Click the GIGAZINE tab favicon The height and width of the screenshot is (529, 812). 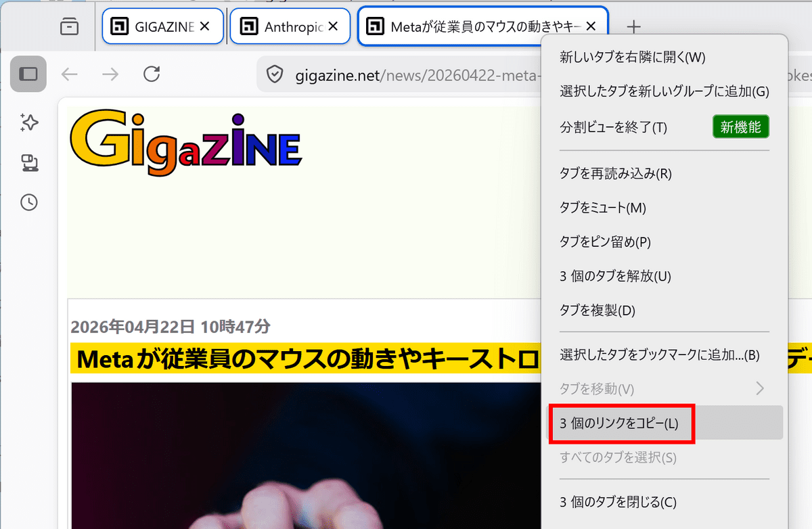coord(120,26)
